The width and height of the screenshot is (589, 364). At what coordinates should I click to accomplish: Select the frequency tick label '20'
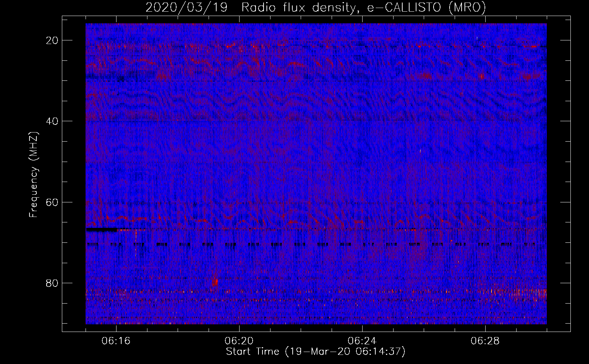[x=52, y=40]
